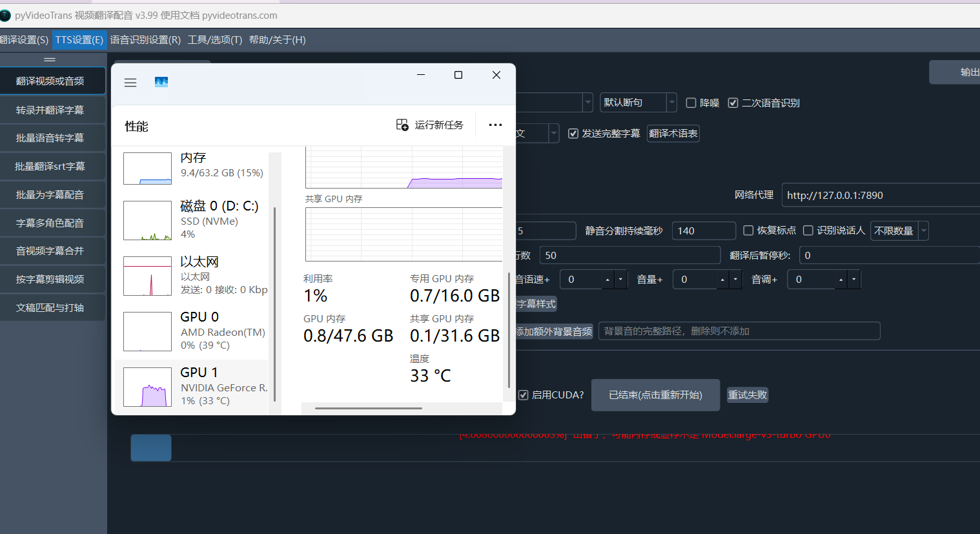Select the GPU 1 NVIDIA graph thumbnail

147,387
